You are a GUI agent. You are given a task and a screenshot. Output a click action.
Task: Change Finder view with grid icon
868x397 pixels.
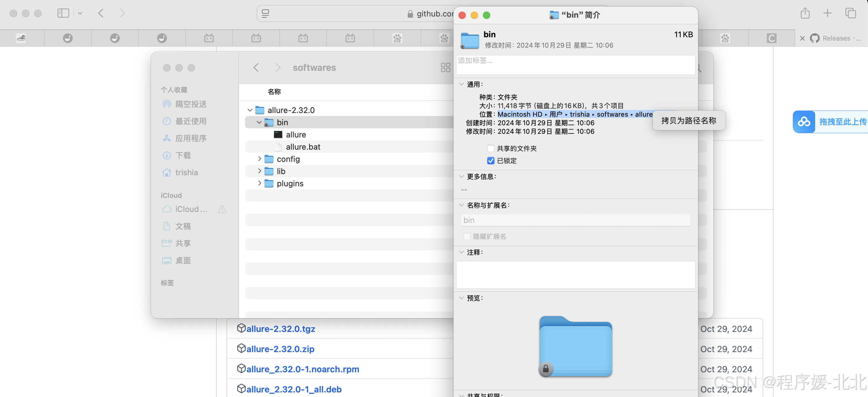[445, 68]
